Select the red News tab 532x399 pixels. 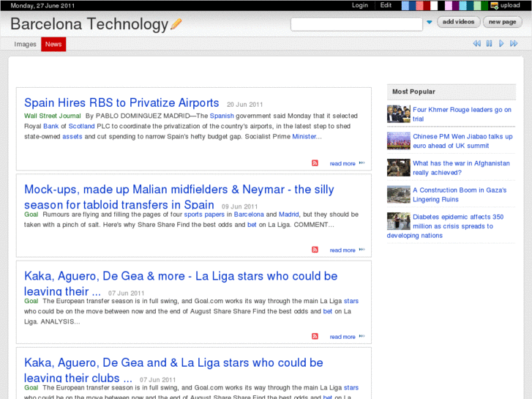tap(53, 44)
